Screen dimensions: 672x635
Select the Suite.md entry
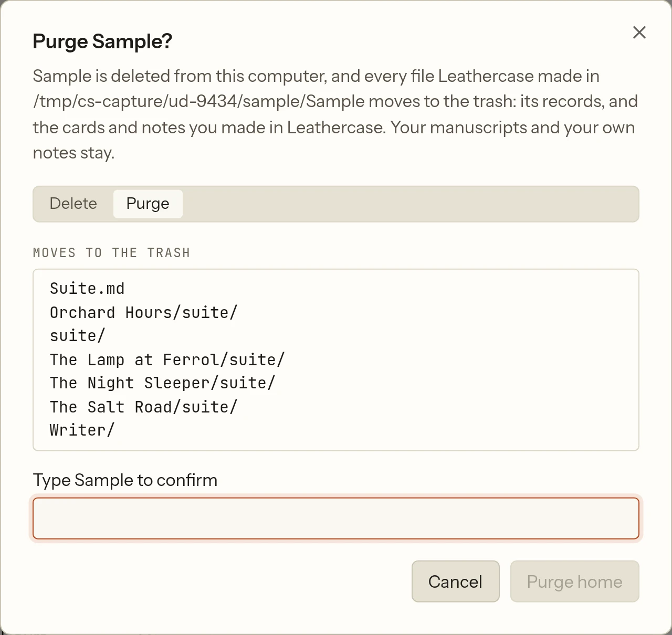[87, 289]
